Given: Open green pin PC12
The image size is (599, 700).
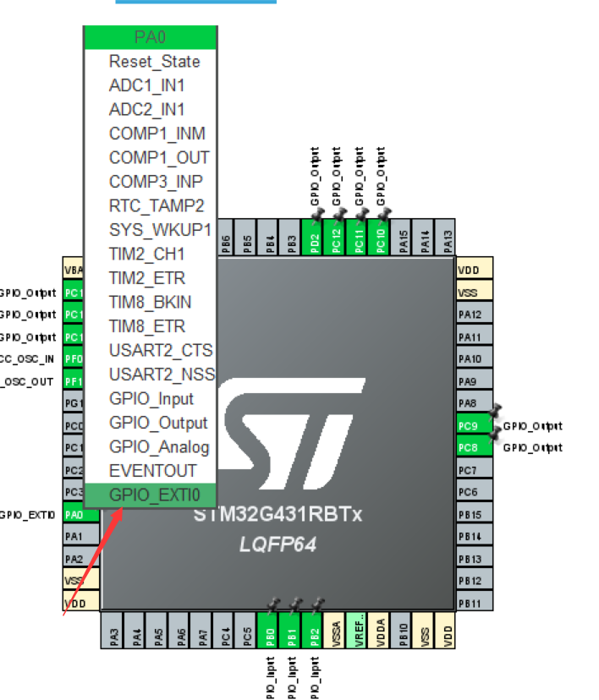Looking at the screenshot, I should [x=334, y=238].
